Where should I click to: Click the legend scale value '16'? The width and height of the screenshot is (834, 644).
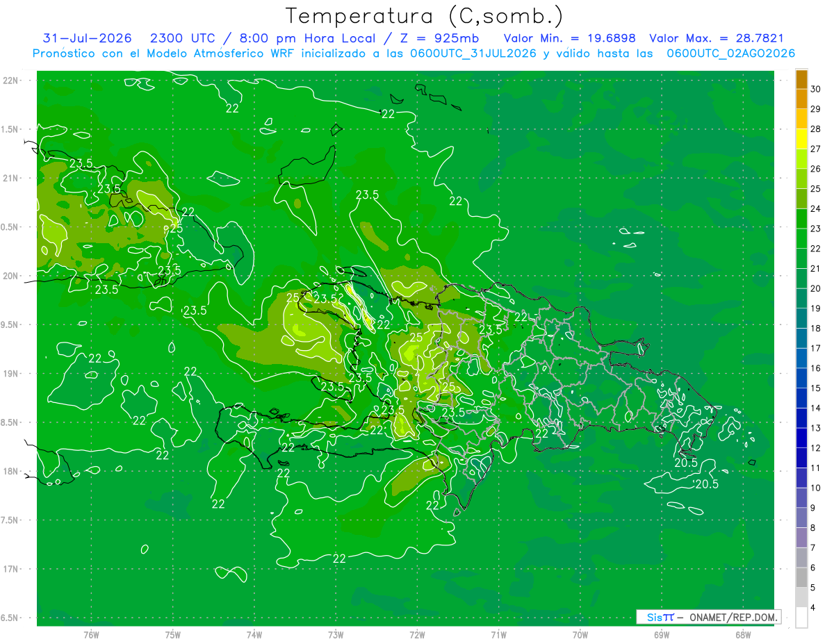point(816,368)
